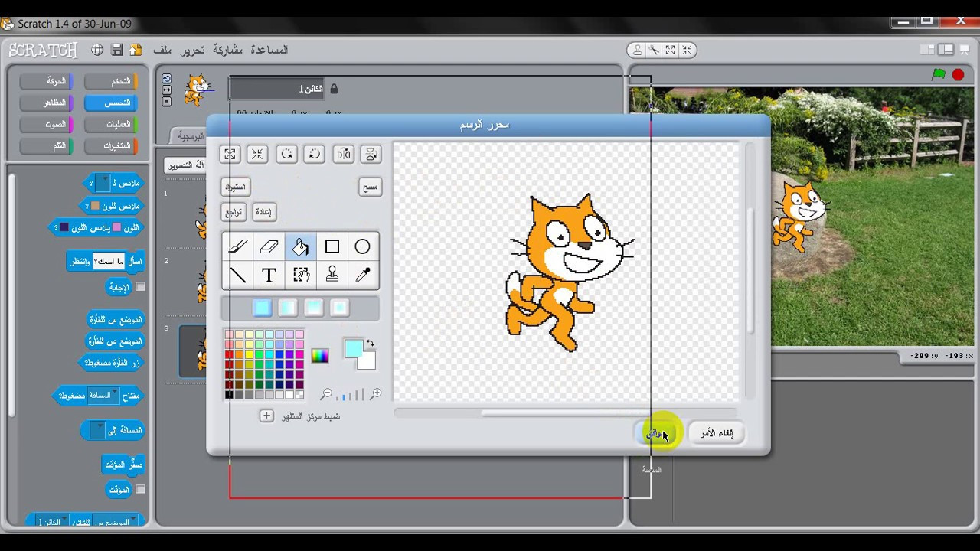The width and height of the screenshot is (980, 551).
Task: Select the line drawing tool
Action: [238, 275]
